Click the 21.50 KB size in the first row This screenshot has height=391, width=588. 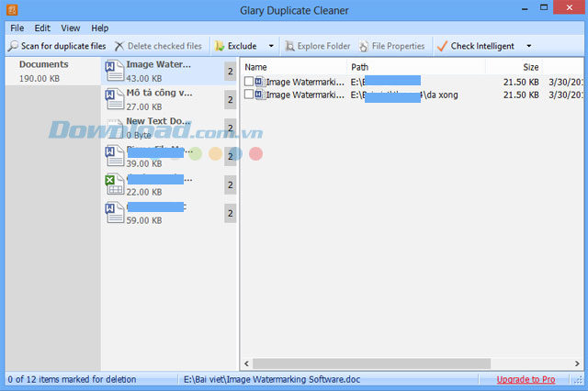pyautogui.click(x=521, y=82)
